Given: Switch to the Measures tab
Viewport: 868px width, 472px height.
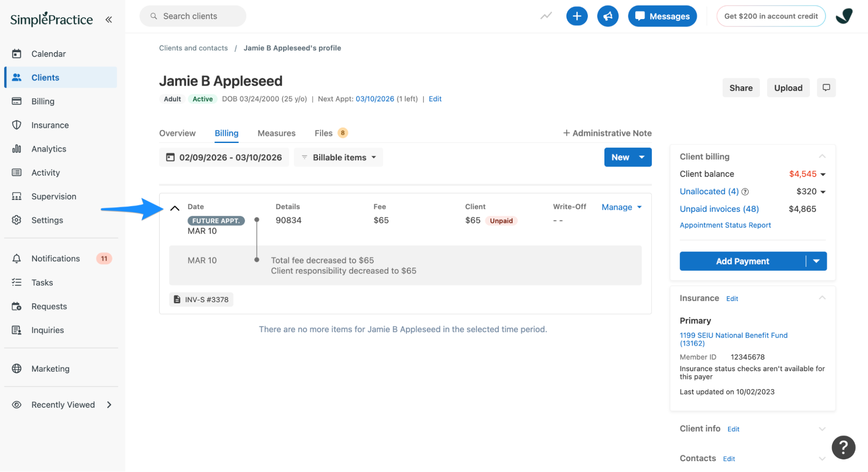Looking at the screenshot, I should pos(276,133).
